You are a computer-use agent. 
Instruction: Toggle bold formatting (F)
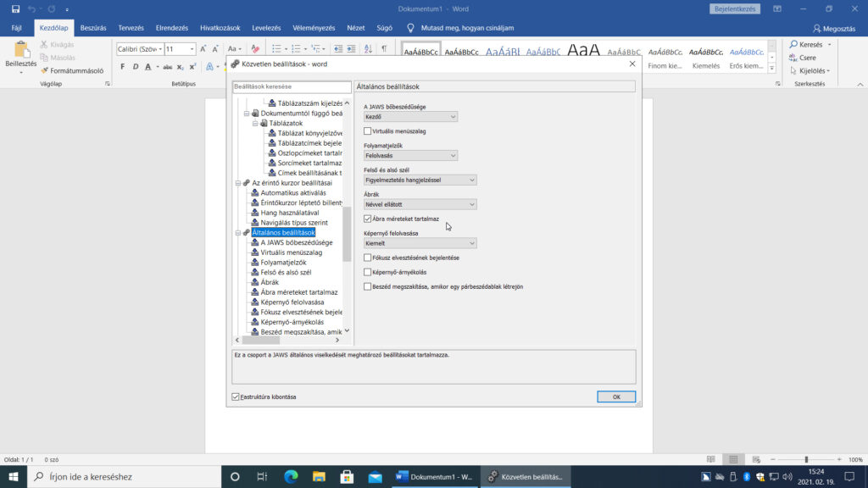tap(122, 67)
